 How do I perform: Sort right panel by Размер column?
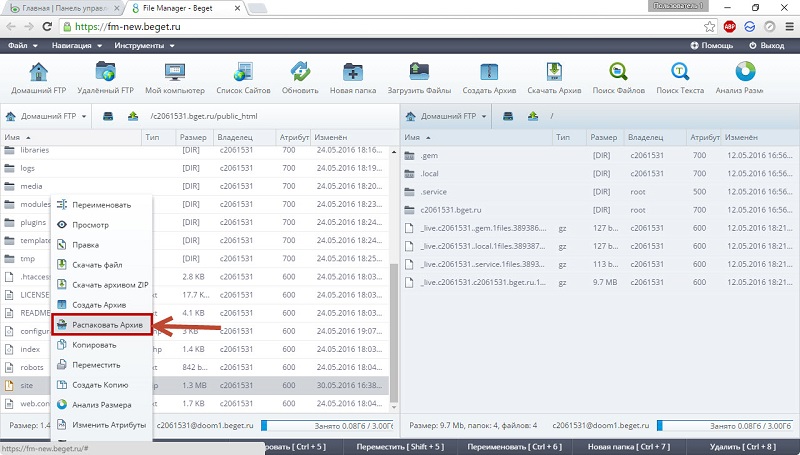(x=605, y=137)
